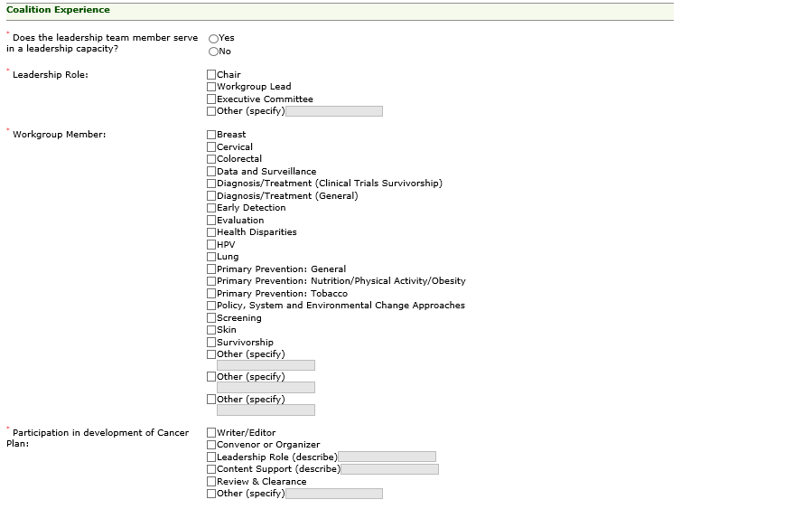Select the Screening workgroup checkbox
Image resolution: width=812 pixels, height=509 pixels.
point(212,318)
